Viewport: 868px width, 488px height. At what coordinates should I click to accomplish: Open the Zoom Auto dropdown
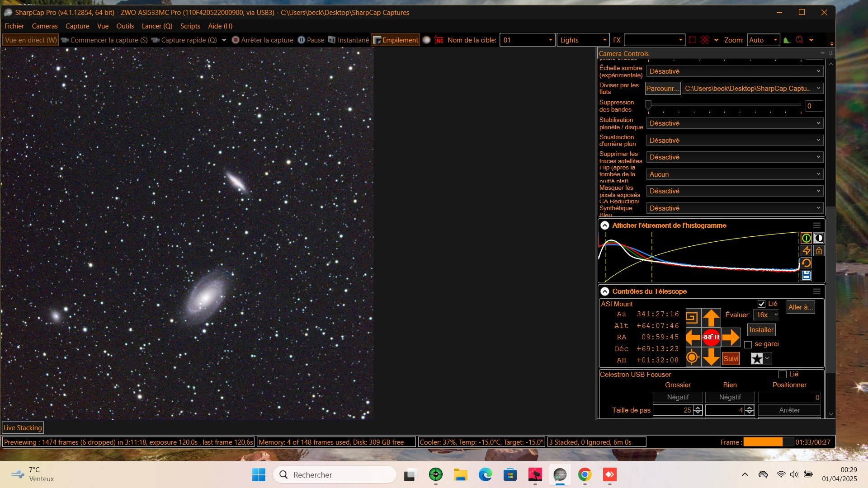763,40
